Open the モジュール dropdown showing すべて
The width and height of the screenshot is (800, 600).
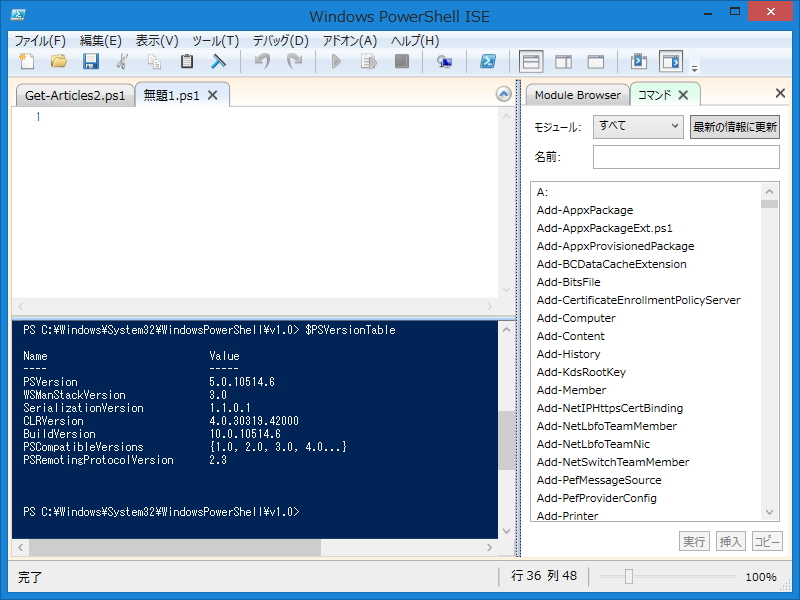[638, 126]
